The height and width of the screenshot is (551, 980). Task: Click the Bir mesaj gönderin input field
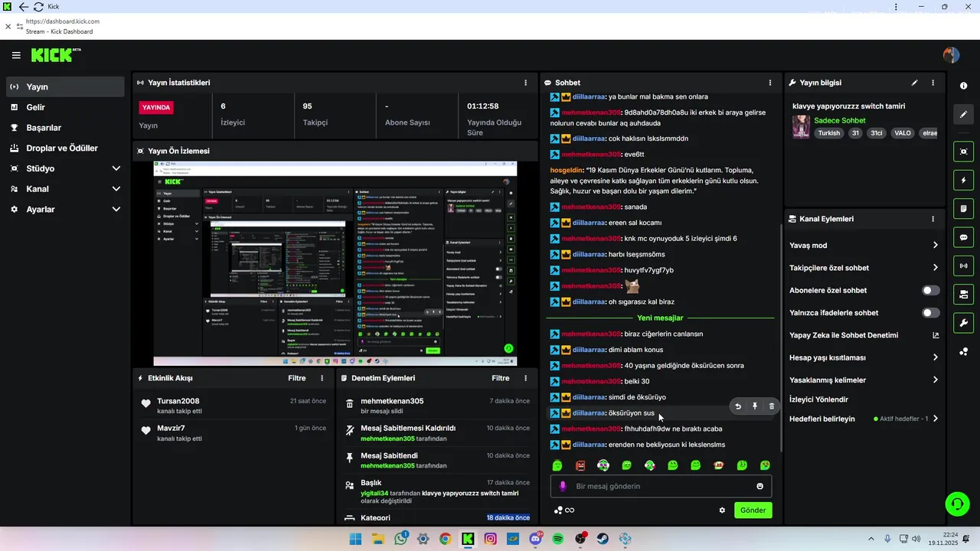coord(661,486)
